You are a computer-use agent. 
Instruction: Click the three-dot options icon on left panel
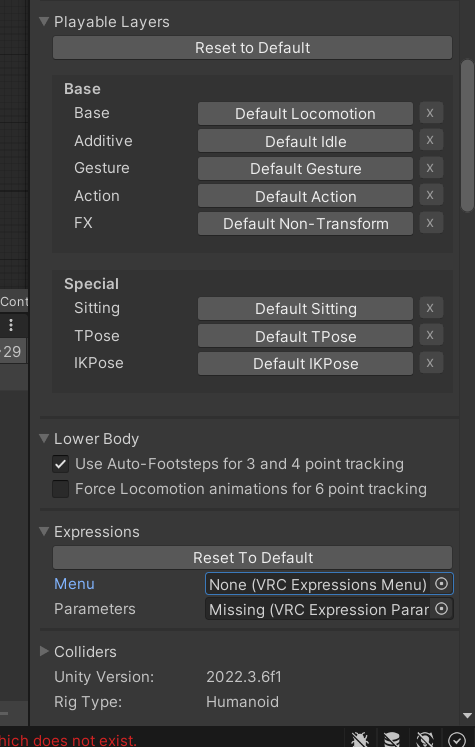click(x=11, y=325)
